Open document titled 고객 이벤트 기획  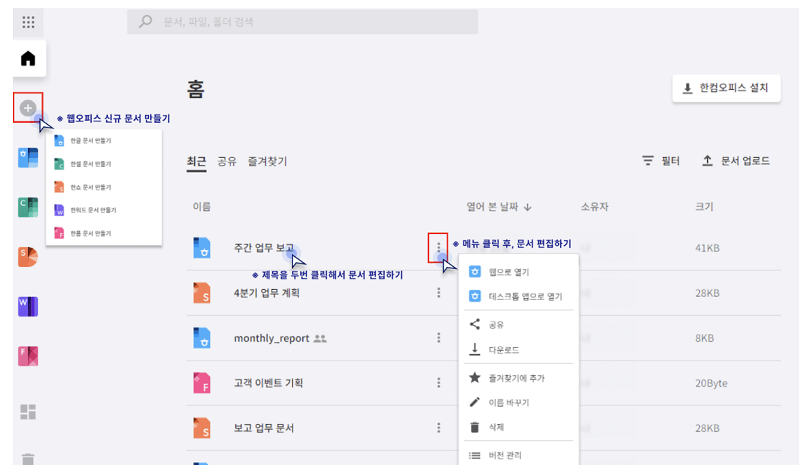click(268, 383)
